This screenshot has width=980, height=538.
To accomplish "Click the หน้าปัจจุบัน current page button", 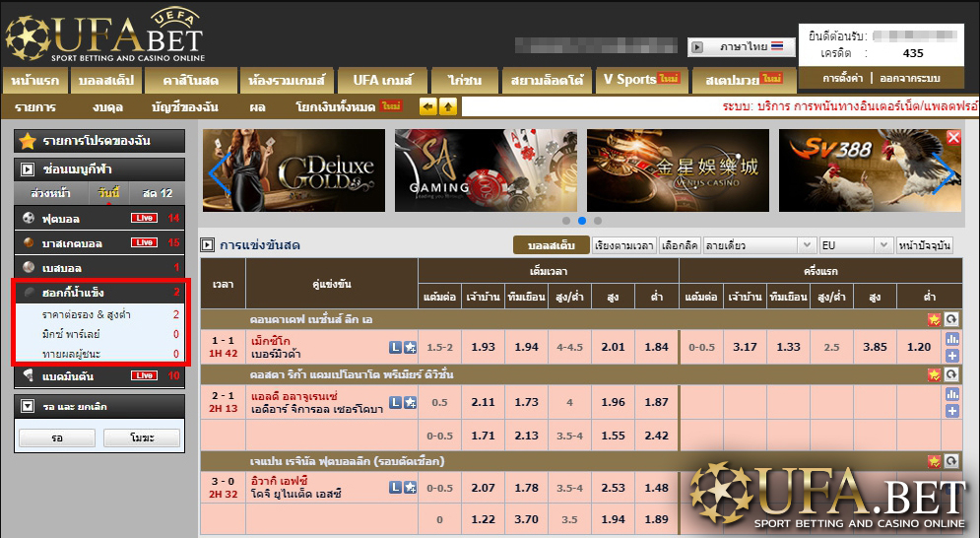I will (925, 245).
